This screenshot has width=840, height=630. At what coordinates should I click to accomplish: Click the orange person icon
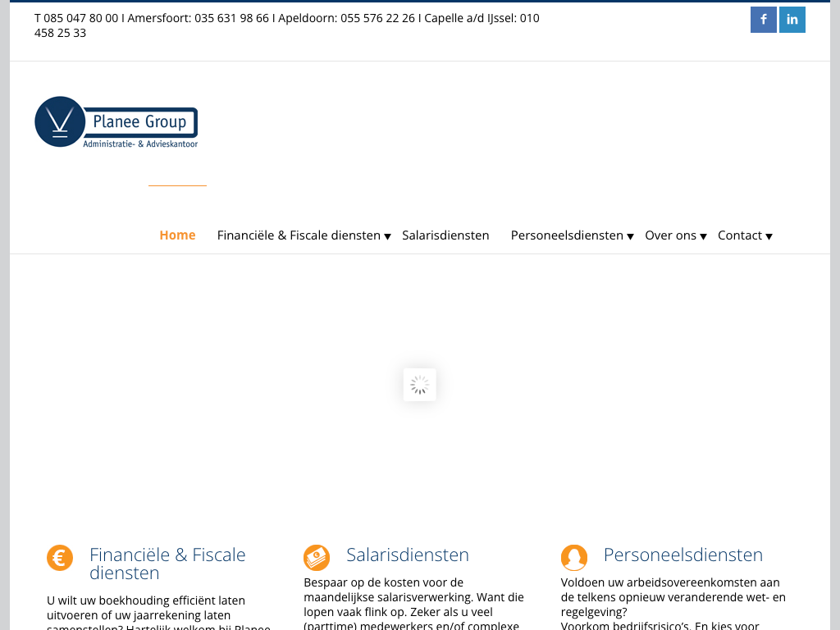(574, 558)
